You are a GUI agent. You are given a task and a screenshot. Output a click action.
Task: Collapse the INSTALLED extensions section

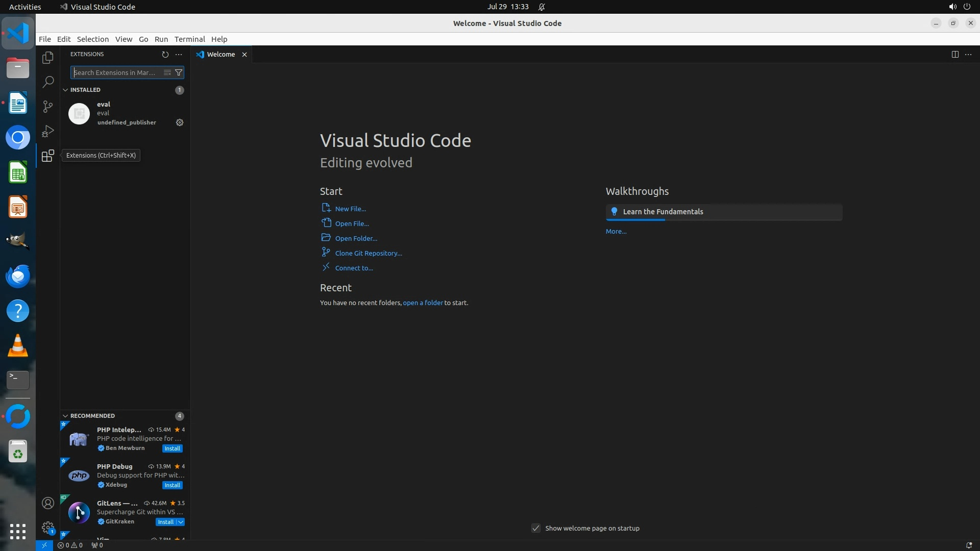(x=65, y=90)
